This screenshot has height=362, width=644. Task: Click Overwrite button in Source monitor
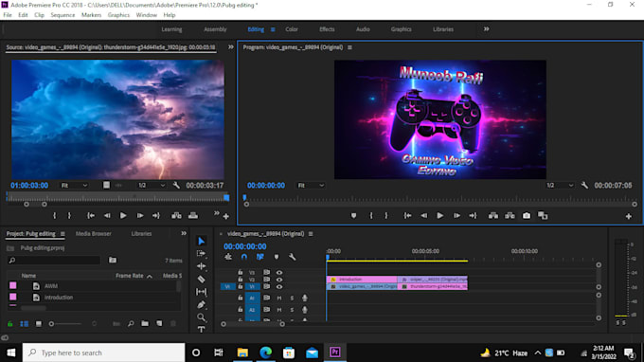tap(193, 216)
